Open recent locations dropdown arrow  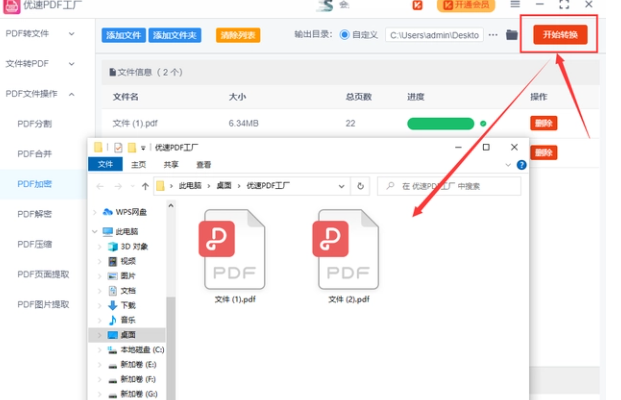click(133, 186)
